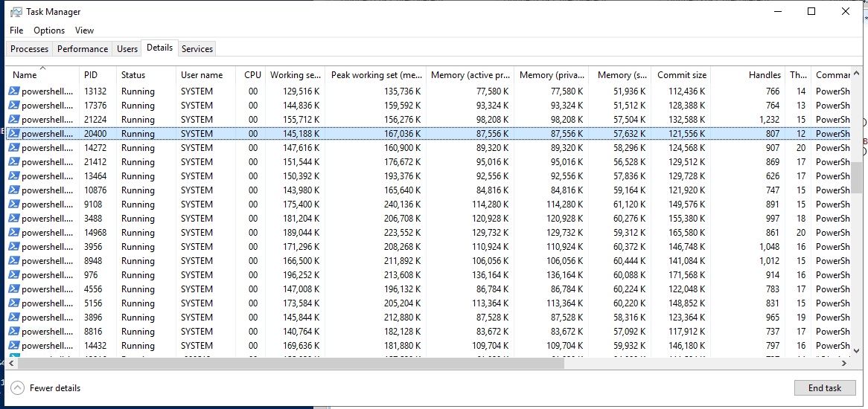Open the View menu
Viewport: 868px width, 409px height.
85,30
